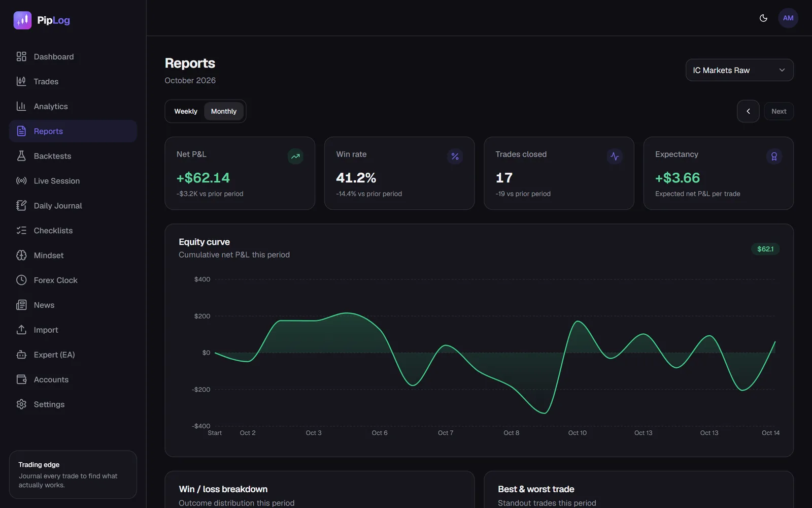
Task: Click '-$3.2K vs prior period' text
Action: click(x=210, y=194)
